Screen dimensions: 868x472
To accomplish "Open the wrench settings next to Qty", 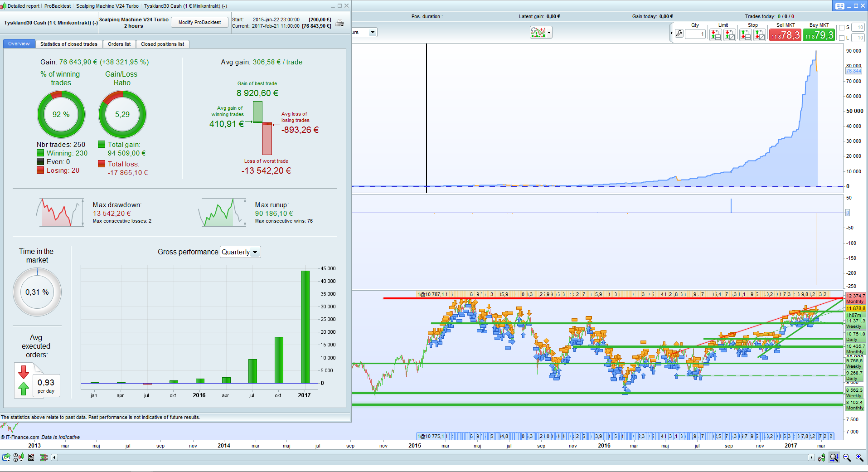I will (679, 34).
